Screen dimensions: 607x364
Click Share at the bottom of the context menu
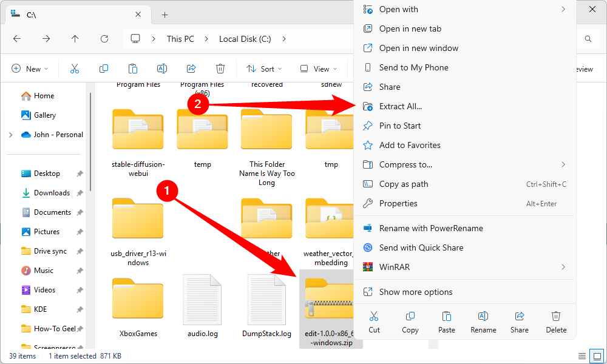[x=520, y=322]
